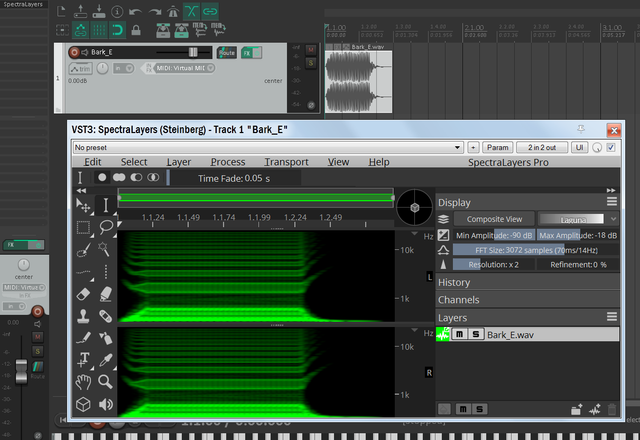Image resolution: width=640 pixels, height=440 pixels.
Task: Open the Display panel hamburger menu
Action: pos(611,201)
